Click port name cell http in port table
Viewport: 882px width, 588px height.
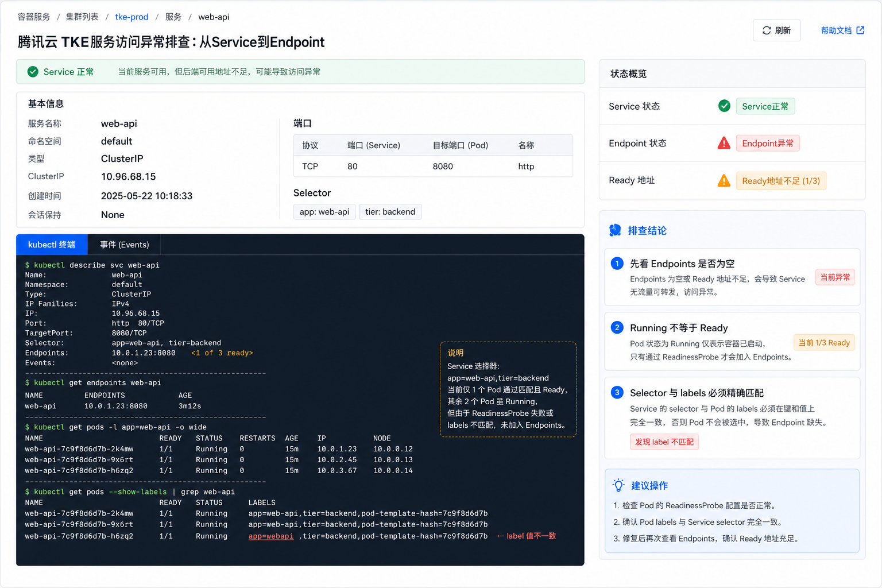pyautogui.click(x=526, y=167)
